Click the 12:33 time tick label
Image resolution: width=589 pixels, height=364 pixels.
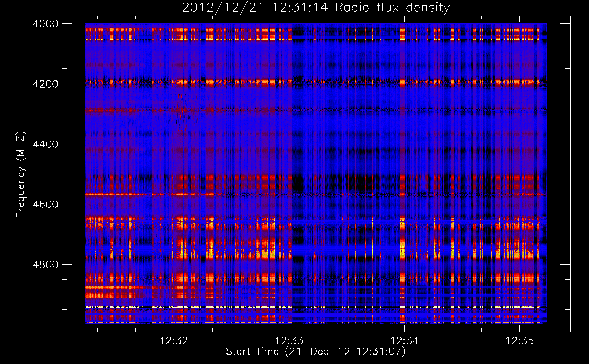289,341
